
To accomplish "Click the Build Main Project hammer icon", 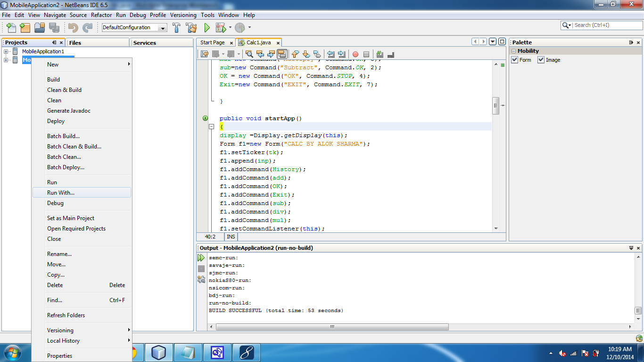I will tap(177, 28).
